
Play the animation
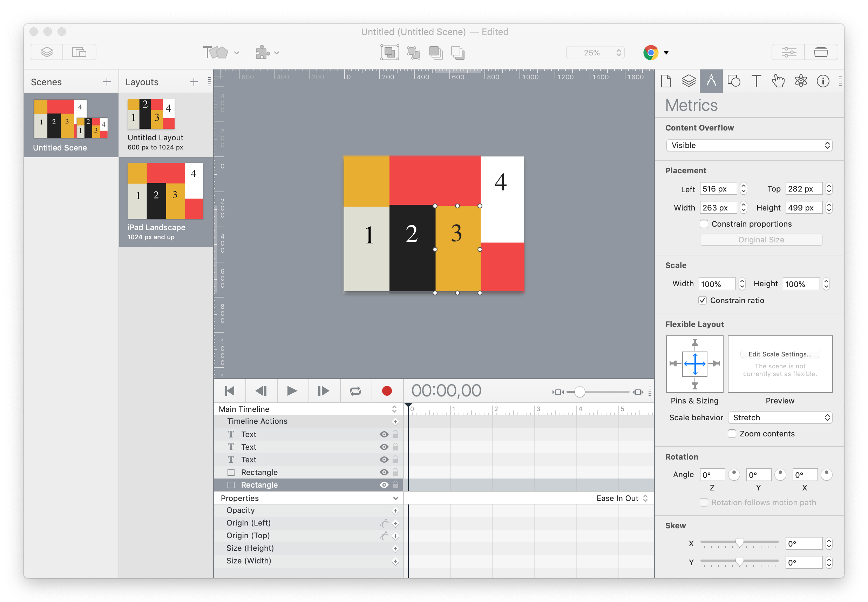click(292, 391)
